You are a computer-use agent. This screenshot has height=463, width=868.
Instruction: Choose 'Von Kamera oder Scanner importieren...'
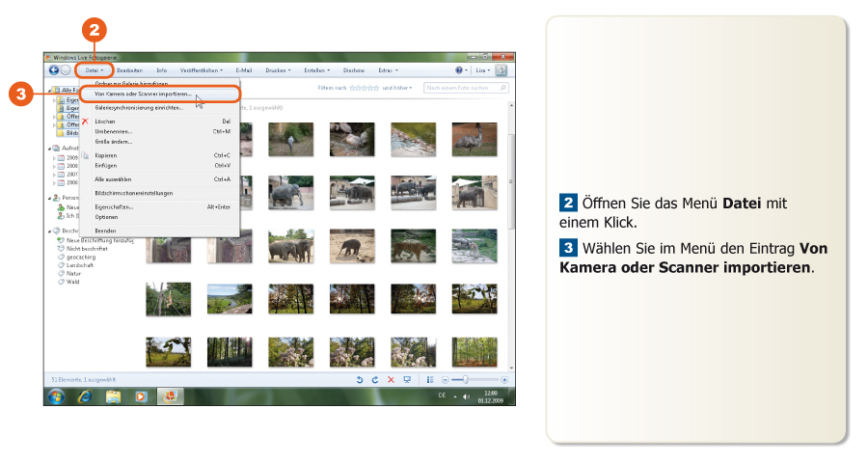(144, 95)
